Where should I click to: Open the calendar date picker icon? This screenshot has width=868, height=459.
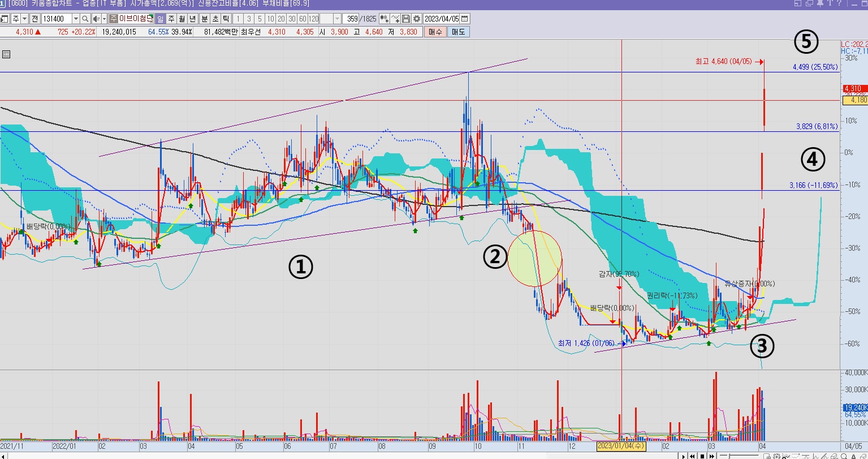464,19
